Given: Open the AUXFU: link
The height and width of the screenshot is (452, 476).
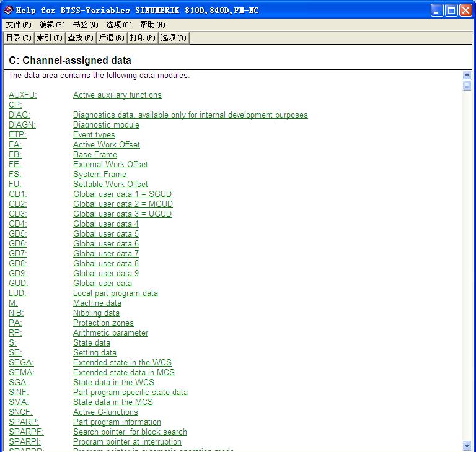Looking at the screenshot, I should point(23,95).
